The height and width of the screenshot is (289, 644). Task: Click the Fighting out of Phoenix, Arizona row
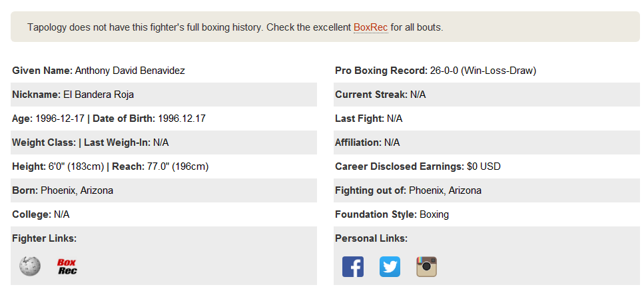pos(487,190)
